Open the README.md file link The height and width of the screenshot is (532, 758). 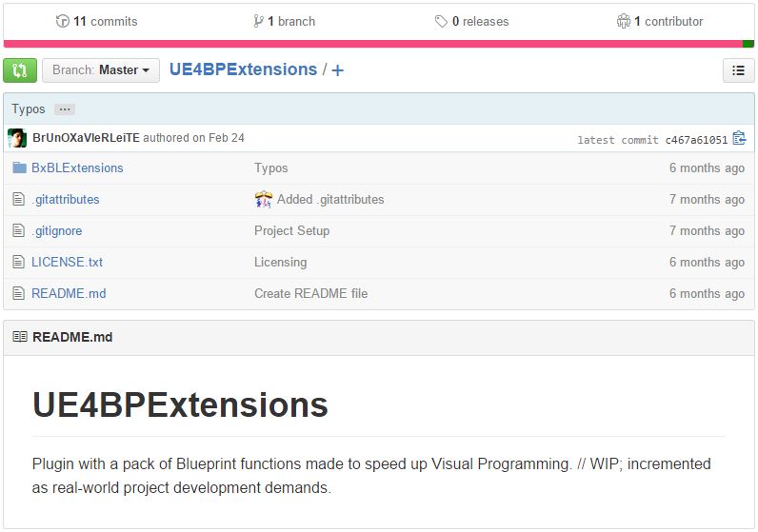pos(69,294)
